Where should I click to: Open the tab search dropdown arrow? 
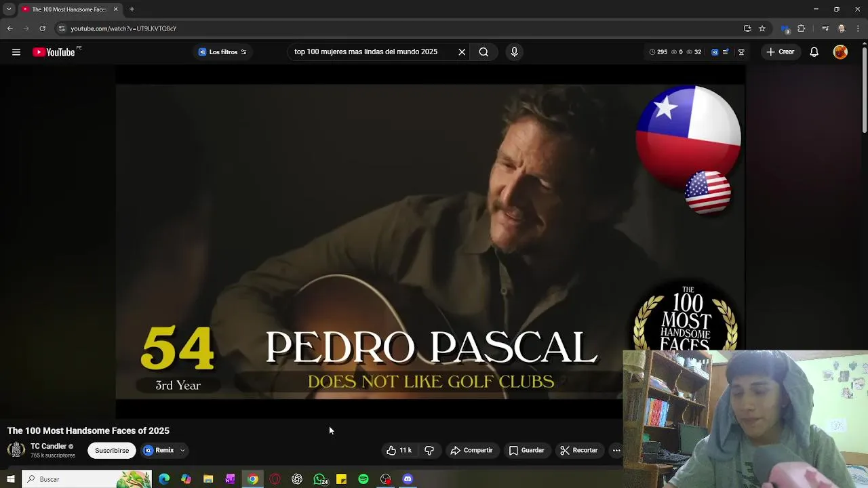9,9
